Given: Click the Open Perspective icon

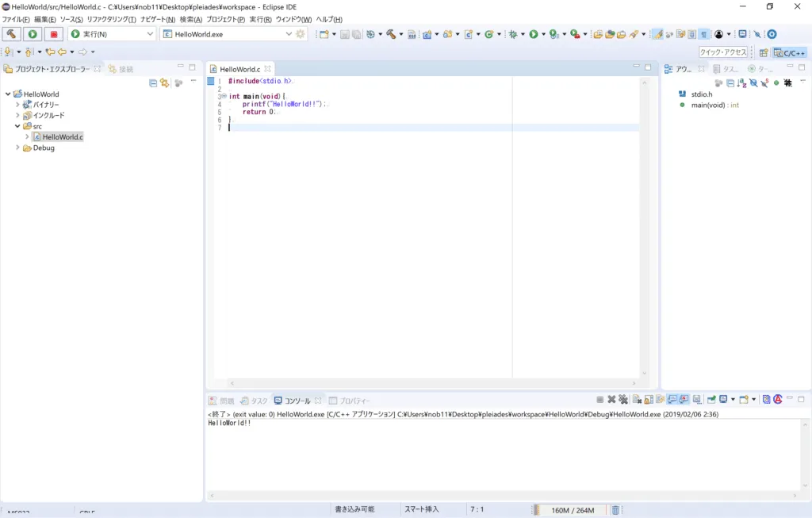Looking at the screenshot, I should (764, 53).
